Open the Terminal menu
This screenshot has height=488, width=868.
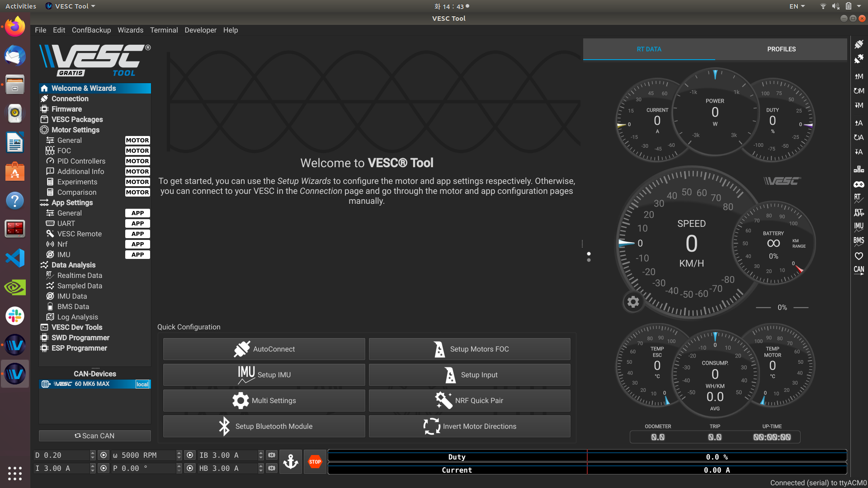tap(164, 30)
